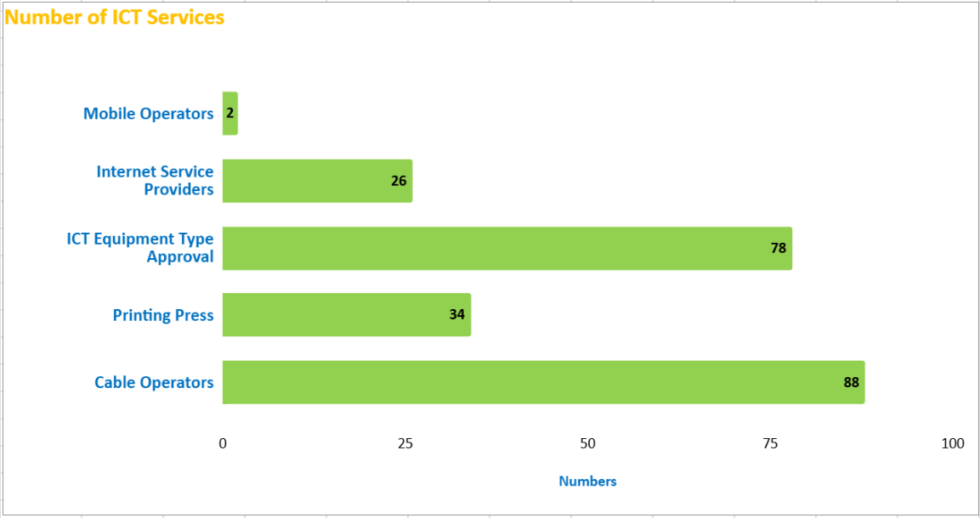
Task: Click the 'Internet Service Providers' axis label
Action: click(156, 181)
